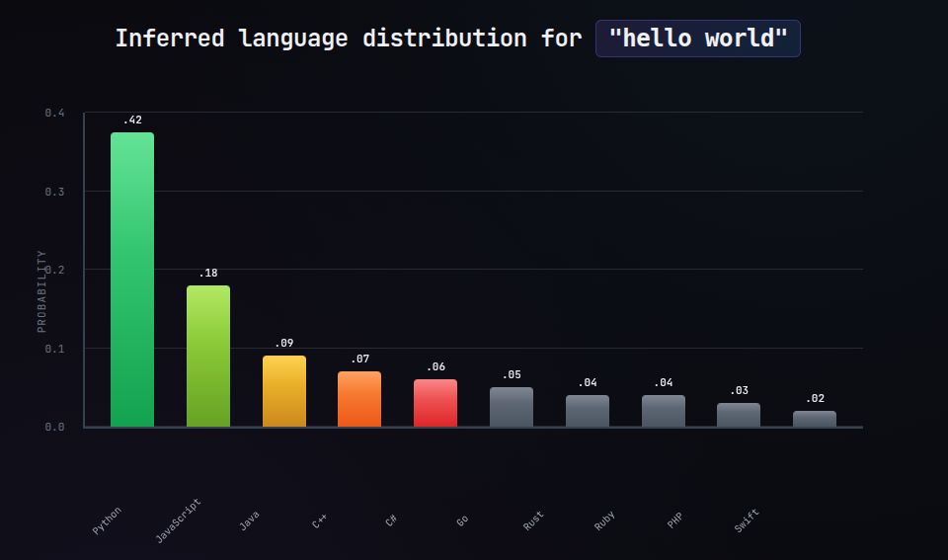Select the gray bar labeled .05
The width and height of the screenshot is (948, 560).
click(x=512, y=407)
